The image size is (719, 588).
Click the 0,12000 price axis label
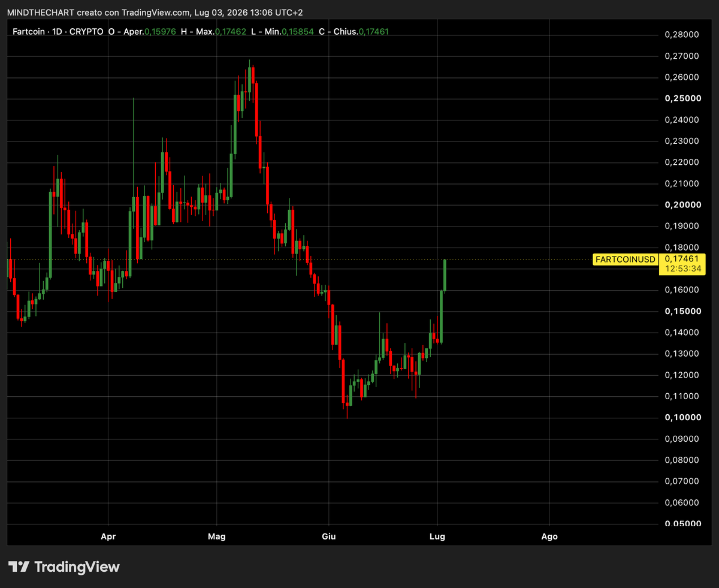tap(682, 375)
